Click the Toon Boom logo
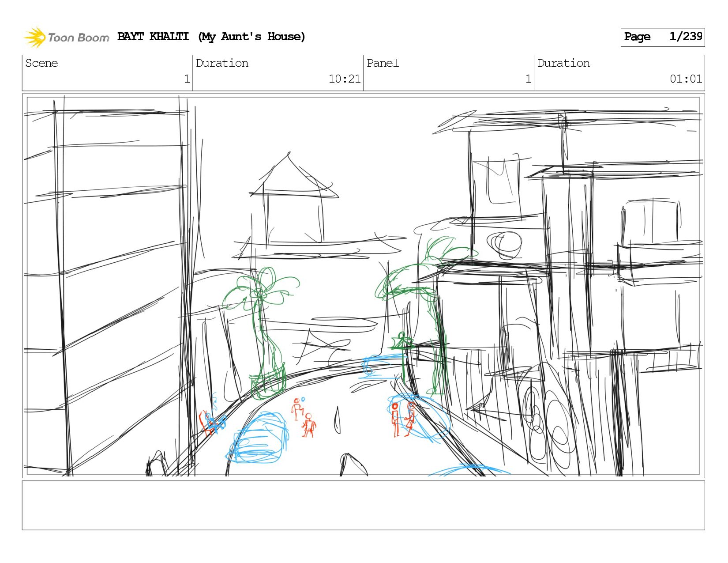This screenshot has height=563, width=728. click(66, 37)
